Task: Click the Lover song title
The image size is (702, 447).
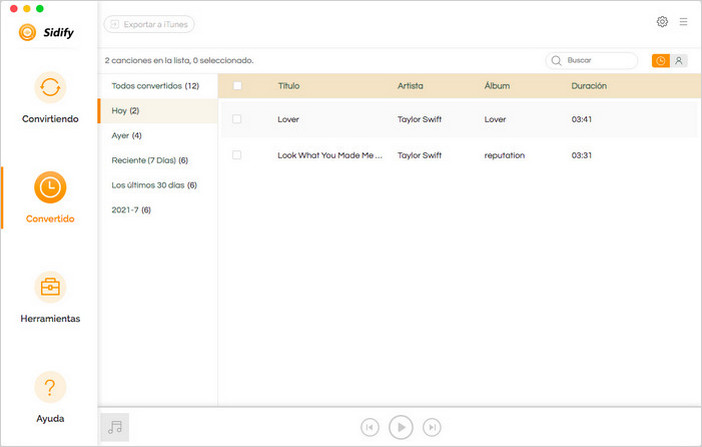Action: (x=288, y=120)
